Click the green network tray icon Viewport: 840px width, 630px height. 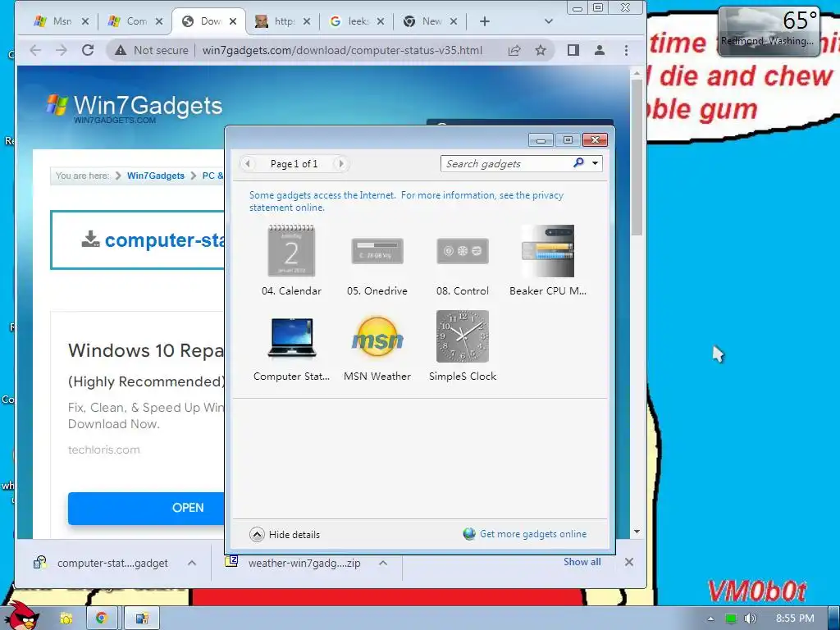(x=731, y=619)
